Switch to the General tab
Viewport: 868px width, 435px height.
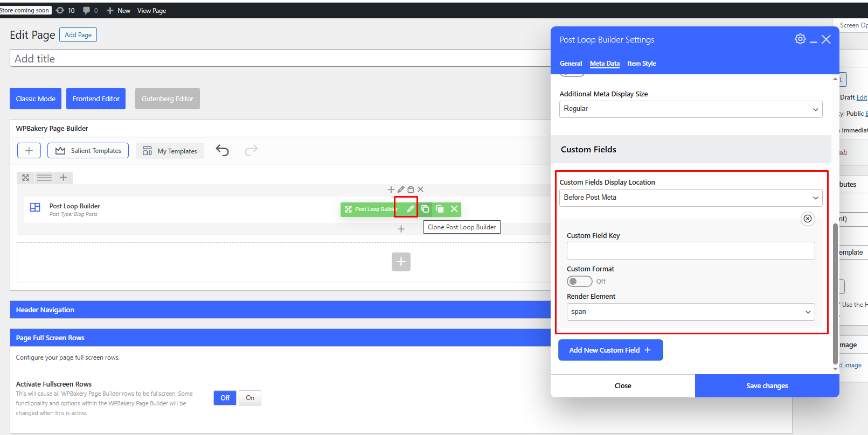click(571, 64)
